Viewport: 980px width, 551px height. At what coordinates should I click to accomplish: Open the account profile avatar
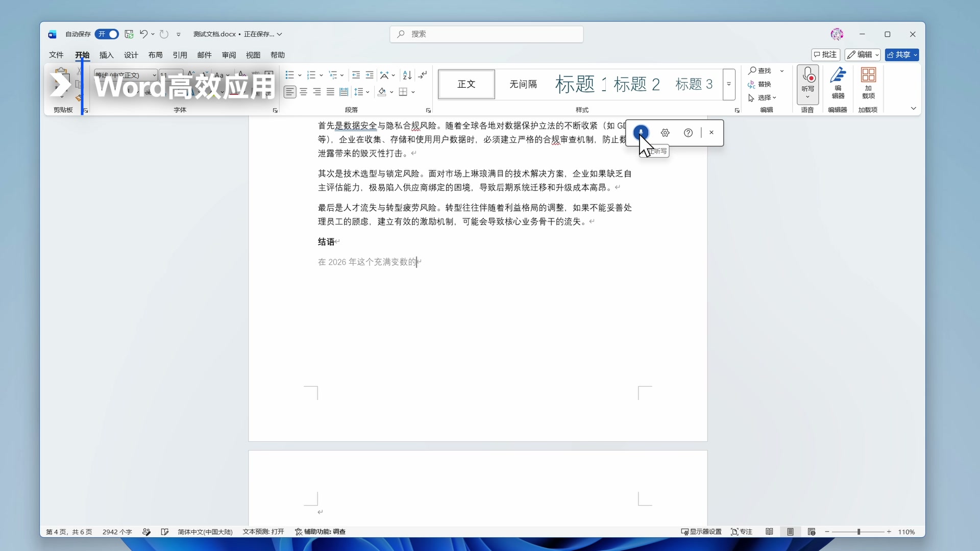pyautogui.click(x=837, y=34)
